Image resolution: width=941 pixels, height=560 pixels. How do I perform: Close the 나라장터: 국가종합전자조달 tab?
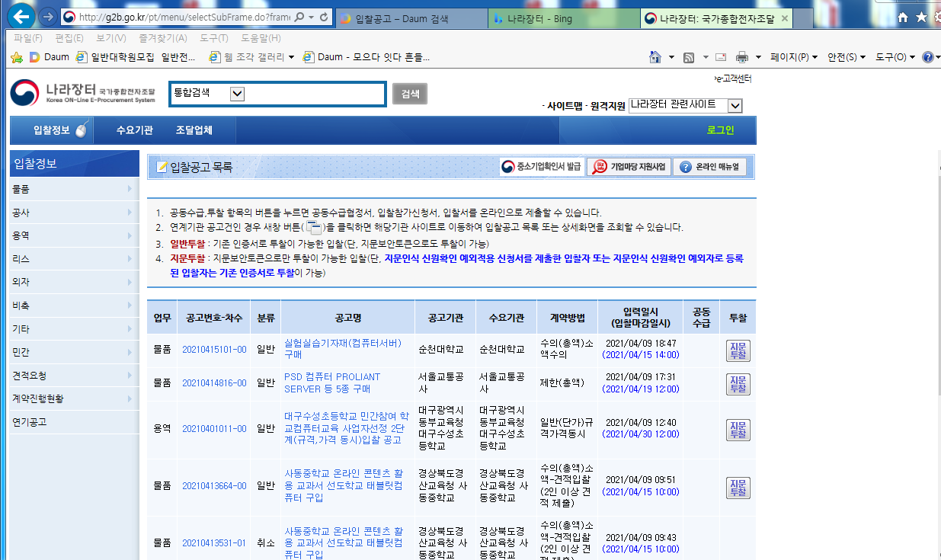coord(786,18)
